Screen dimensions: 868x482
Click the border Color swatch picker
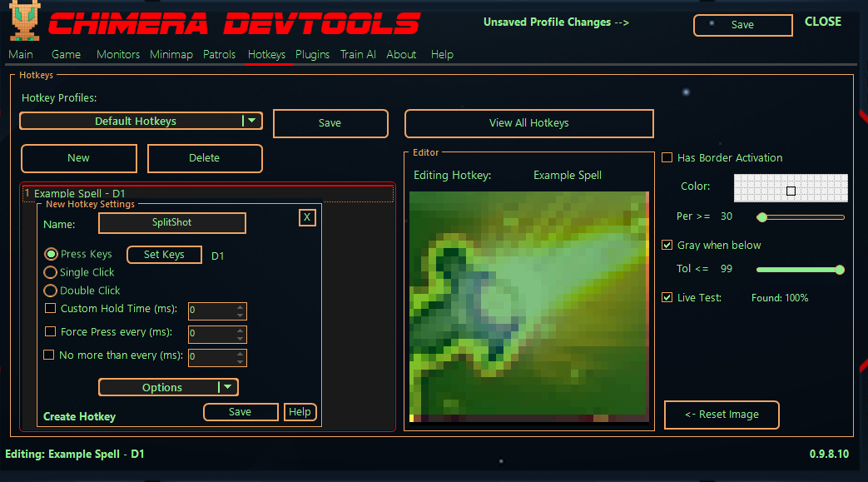click(x=791, y=188)
